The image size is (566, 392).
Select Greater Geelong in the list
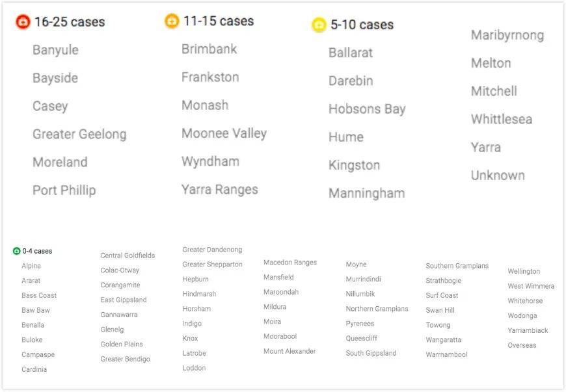pos(79,134)
